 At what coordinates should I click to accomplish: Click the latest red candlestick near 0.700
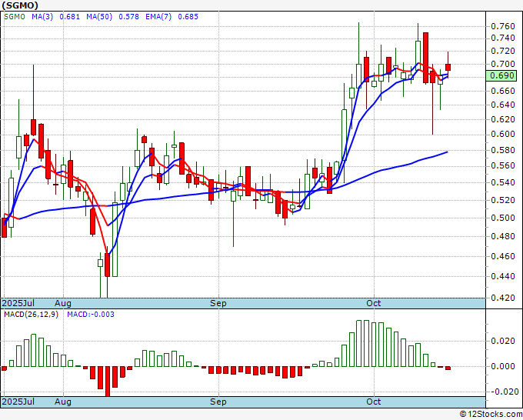(448, 68)
